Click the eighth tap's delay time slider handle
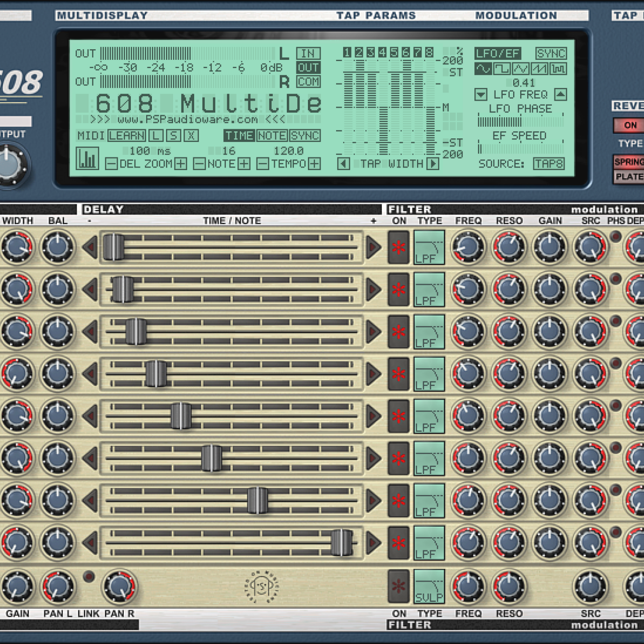 [x=341, y=542]
